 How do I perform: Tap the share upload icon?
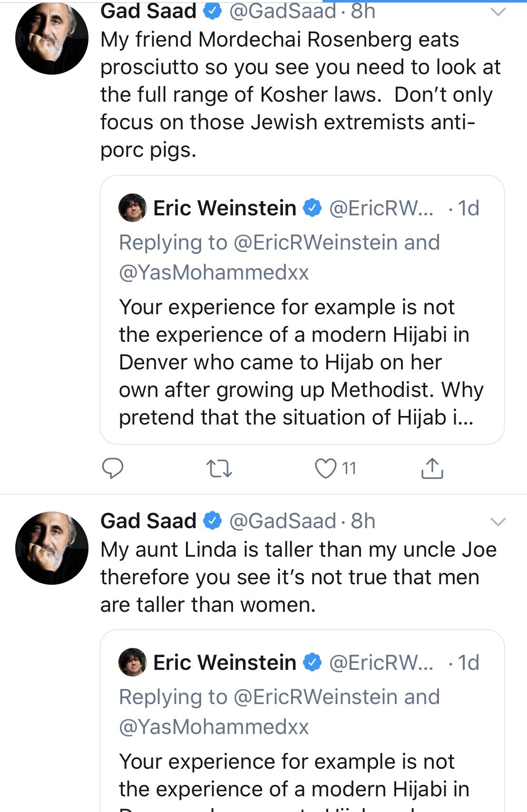click(x=432, y=468)
